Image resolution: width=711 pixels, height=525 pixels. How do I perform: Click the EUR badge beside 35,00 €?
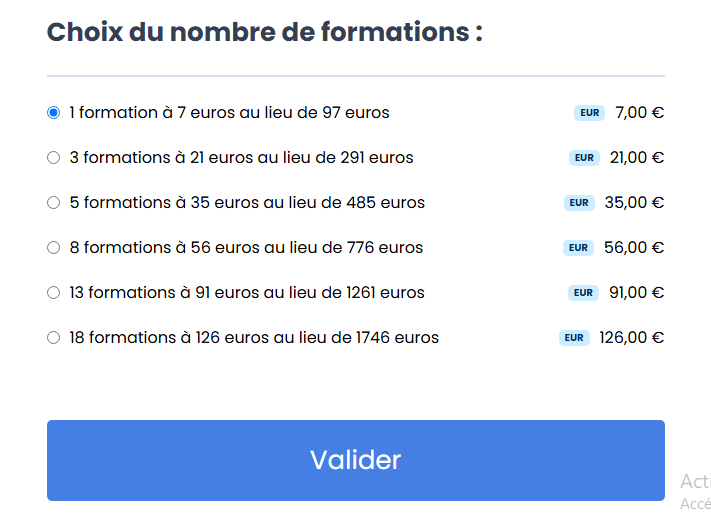click(x=579, y=203)
